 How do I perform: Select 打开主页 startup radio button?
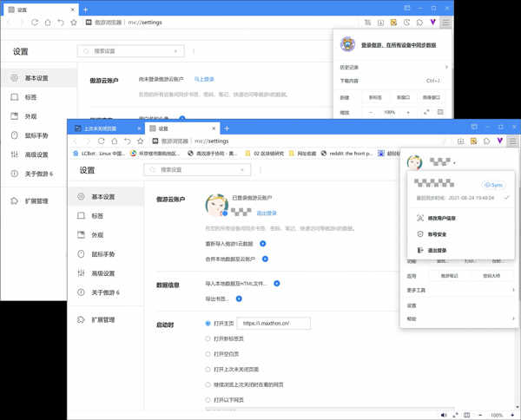point(208,323)
